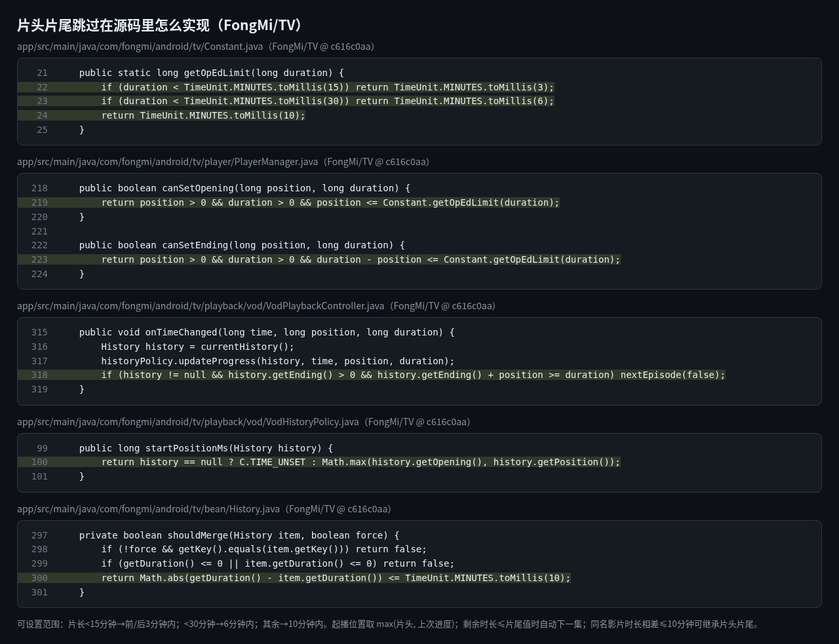Viewport: 839px width, 644px height.
Task: Click line number 219 in PlayerManager.java
Action: [x=39, y=202]
